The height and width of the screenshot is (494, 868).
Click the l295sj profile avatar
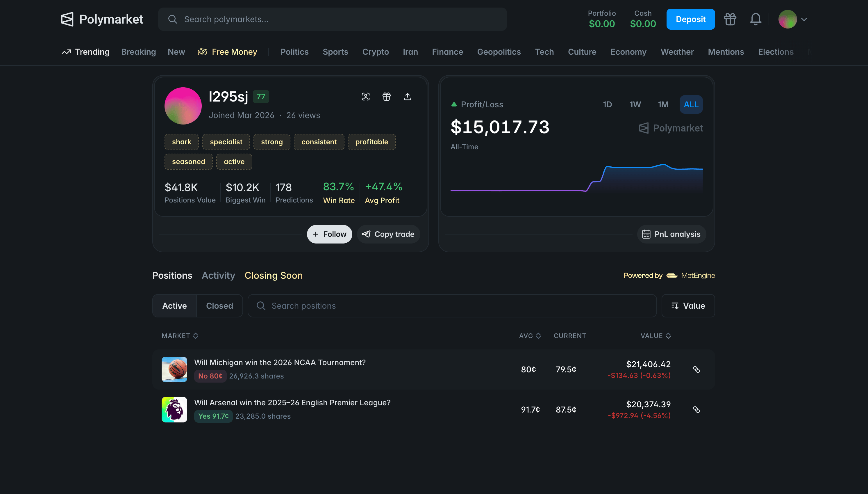pyautogui.click(x=183, y=106)
